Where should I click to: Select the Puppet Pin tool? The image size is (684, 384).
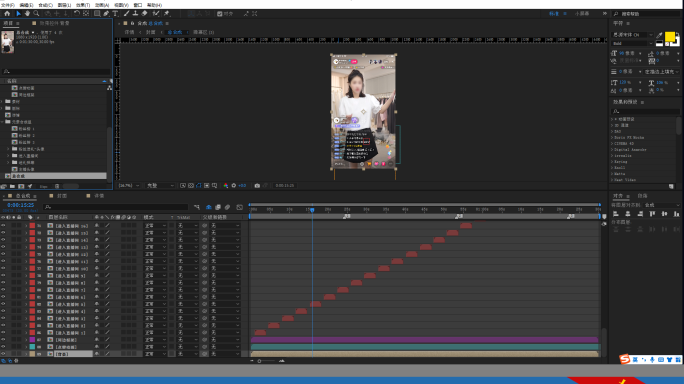click(166, 14)
